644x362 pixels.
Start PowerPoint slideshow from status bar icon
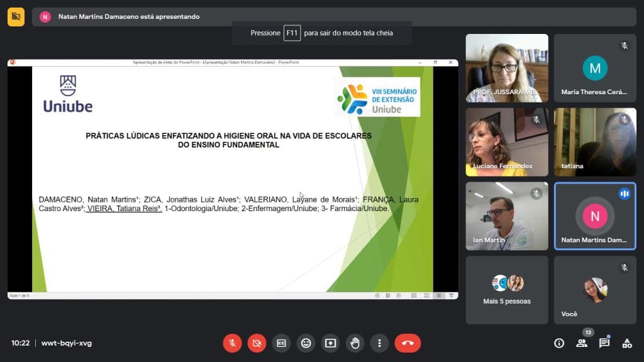point(452,295)
